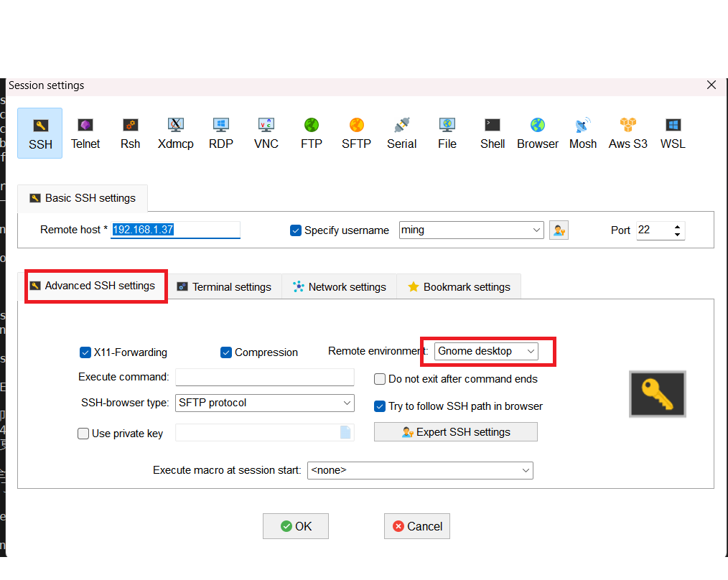Check the Use private key option
Image resolution: width=728 pixels, height=580 pixels.
83,433
